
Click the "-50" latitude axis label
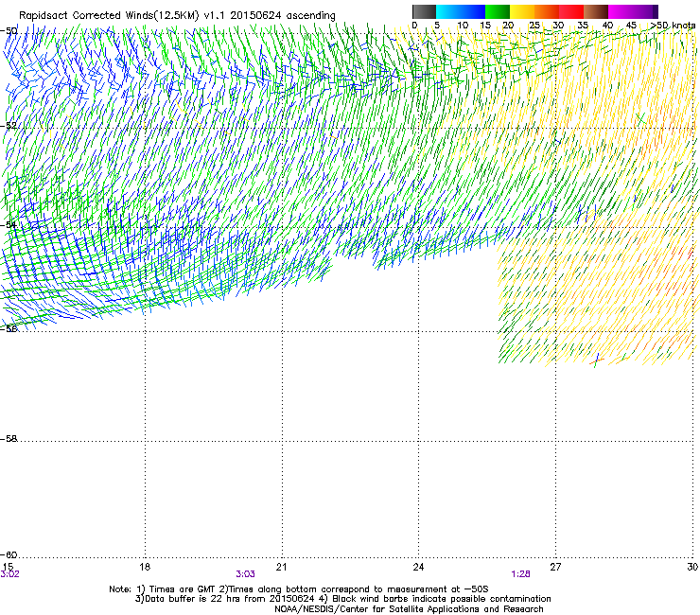pyautogui.click(x=9, y=30)
